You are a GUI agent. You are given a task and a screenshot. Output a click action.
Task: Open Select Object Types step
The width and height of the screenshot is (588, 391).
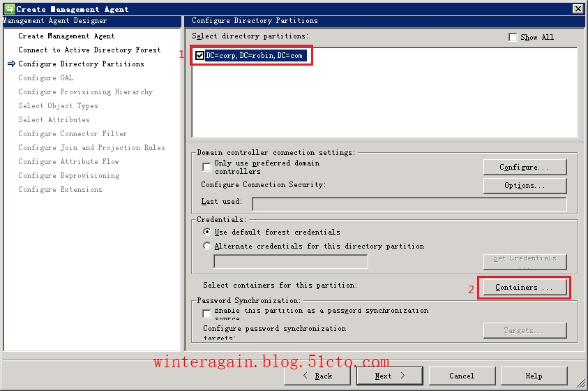click(58, 106)
